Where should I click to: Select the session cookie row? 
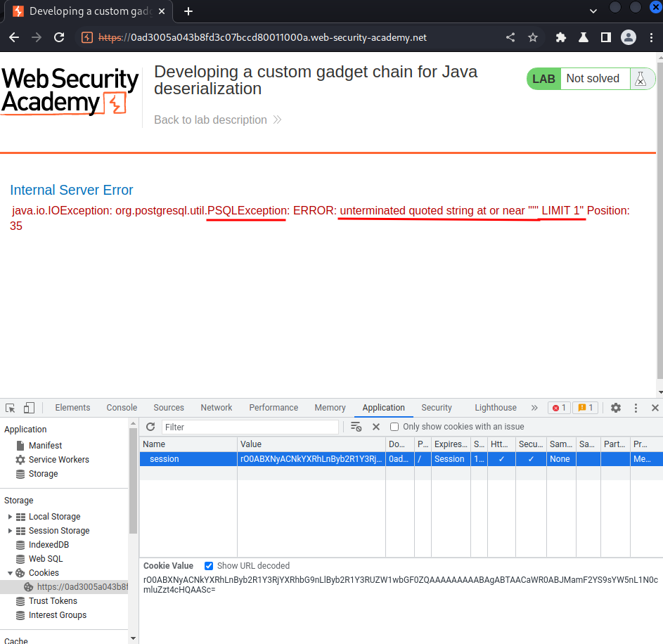[401, 459]
